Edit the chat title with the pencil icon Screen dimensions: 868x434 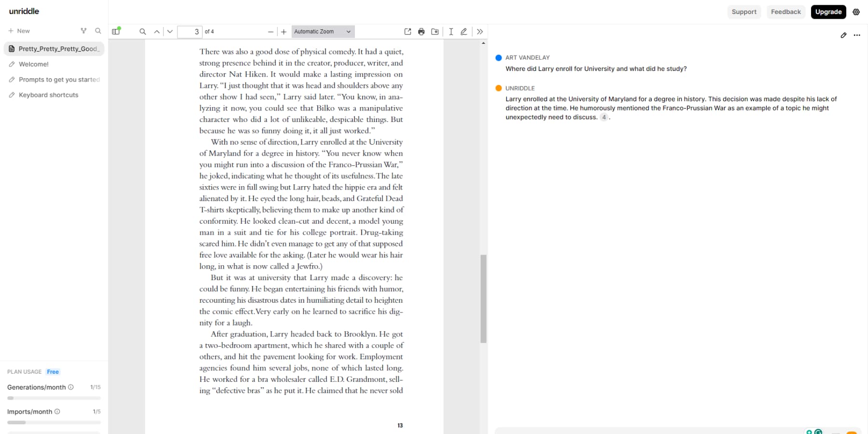click(x=843, y=35)
